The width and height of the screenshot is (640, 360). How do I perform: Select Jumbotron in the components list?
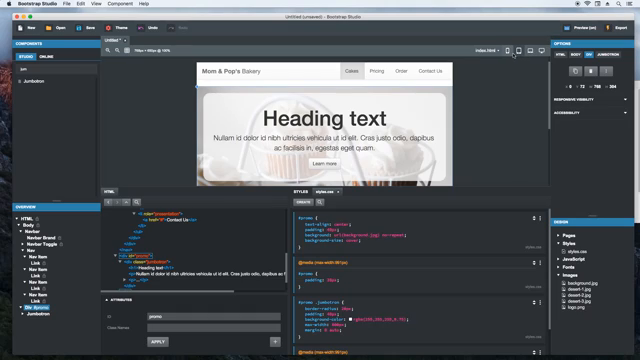click(33, 81)
